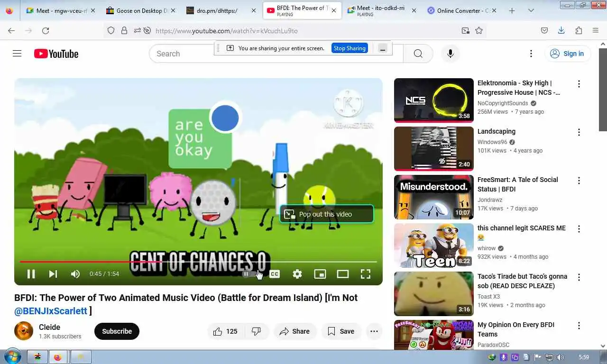The width and height of the screenshot is (607, 364).
Task: Dislike the video with thumbs down
Action: (257, 331)
